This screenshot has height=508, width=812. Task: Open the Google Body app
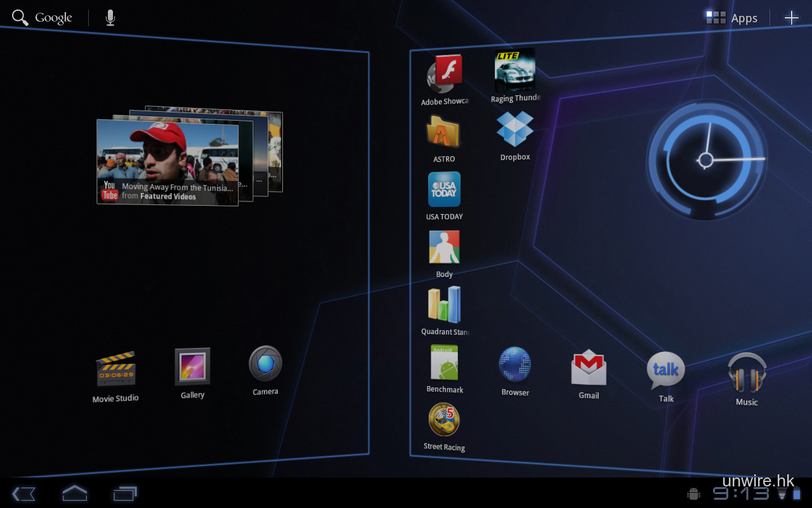[x=444, y=248]
